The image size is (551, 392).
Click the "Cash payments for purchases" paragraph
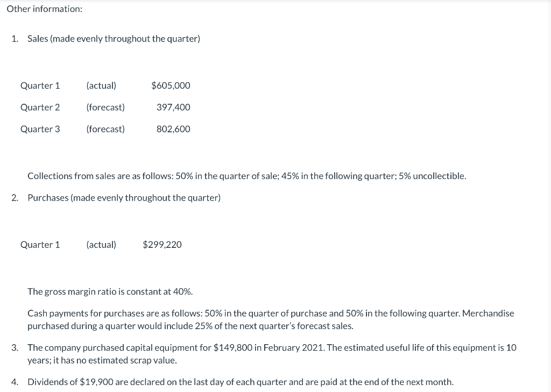pos(271,319)
